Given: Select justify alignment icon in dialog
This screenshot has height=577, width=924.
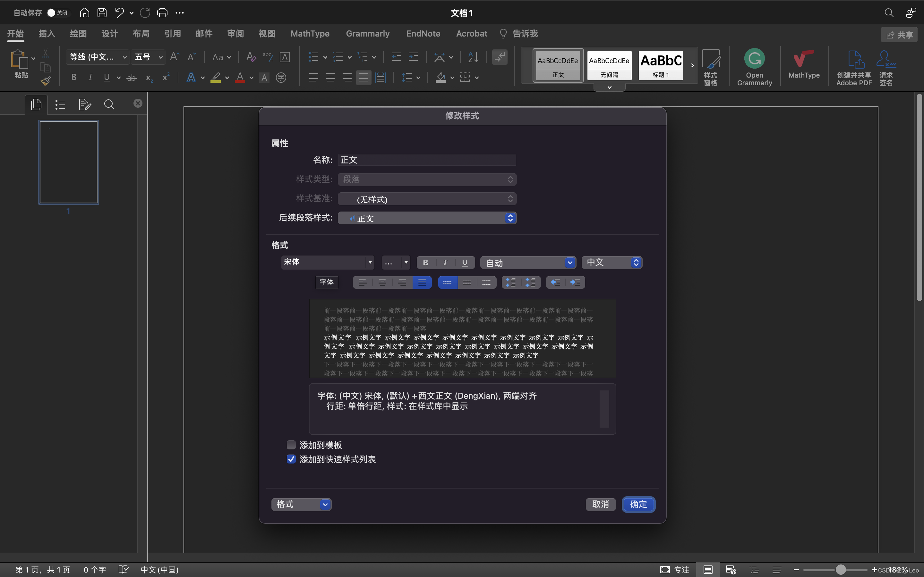Looking at the screenshot, I should click(422, 282).
